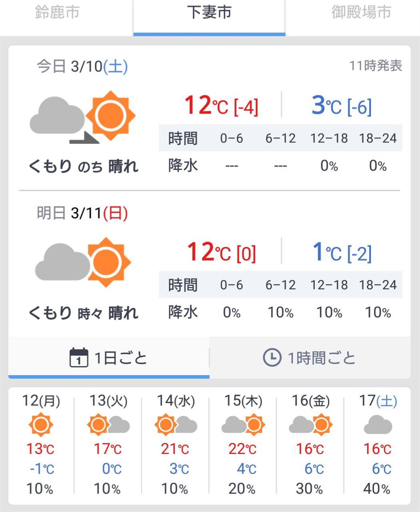Click today's high temperature 12℃ [-4]
Screen dimensions: 420x512
tap(221, 105)
